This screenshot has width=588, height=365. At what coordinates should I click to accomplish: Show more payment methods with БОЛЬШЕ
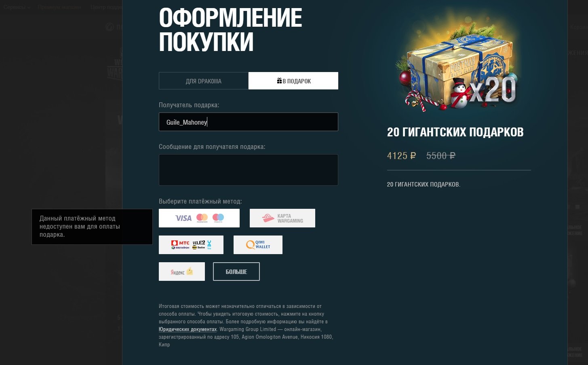[236, 272]
